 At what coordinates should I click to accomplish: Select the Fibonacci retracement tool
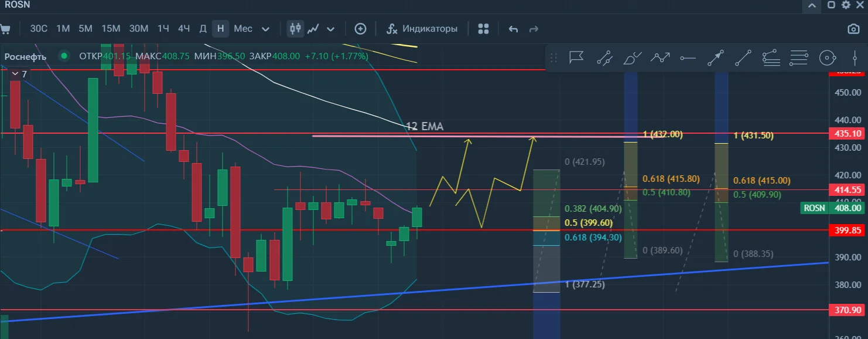(771, 57)
